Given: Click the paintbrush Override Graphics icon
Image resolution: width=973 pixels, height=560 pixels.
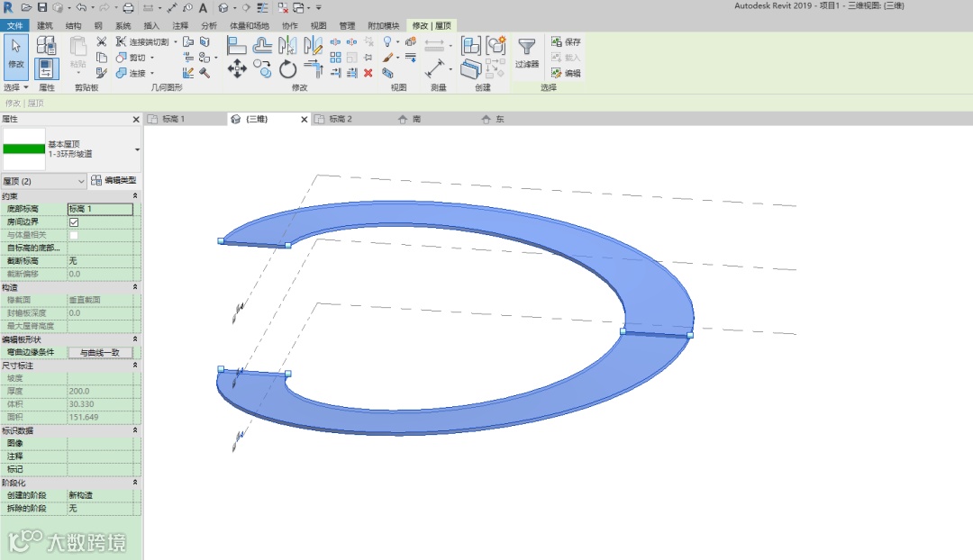Looking at the screenshot, I should 387,57.
